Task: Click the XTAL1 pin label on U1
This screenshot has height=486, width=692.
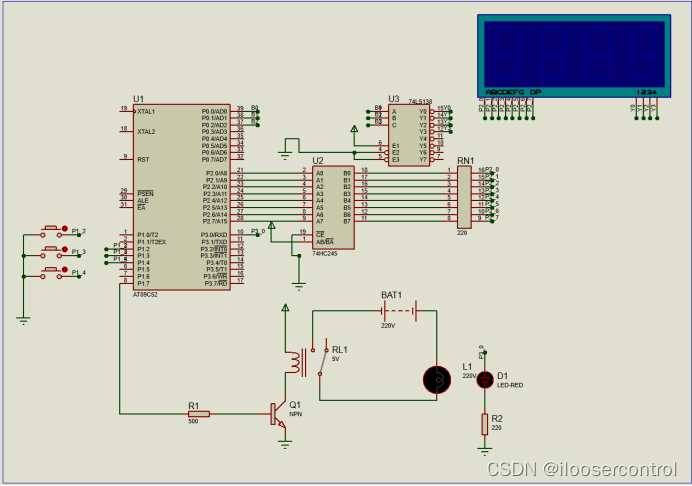Action: pos(146,112)
